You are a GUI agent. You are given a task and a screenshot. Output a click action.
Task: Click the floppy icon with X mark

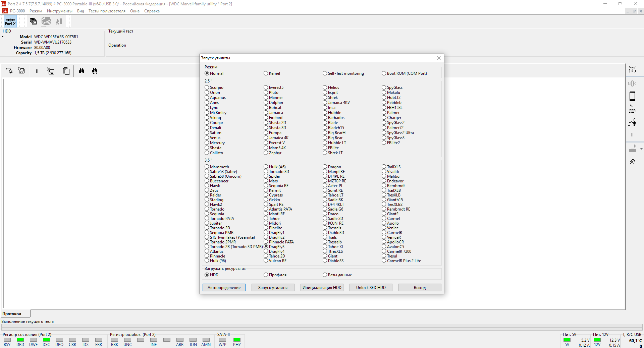[51, 71]
